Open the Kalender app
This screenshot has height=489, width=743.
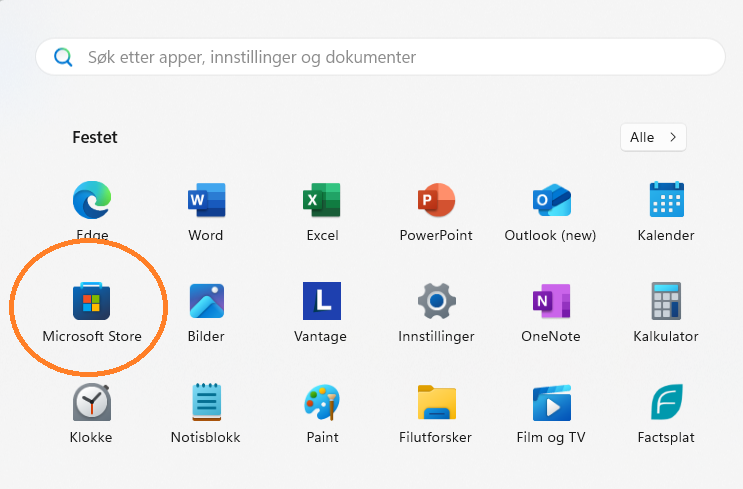(x=666, y=200)
